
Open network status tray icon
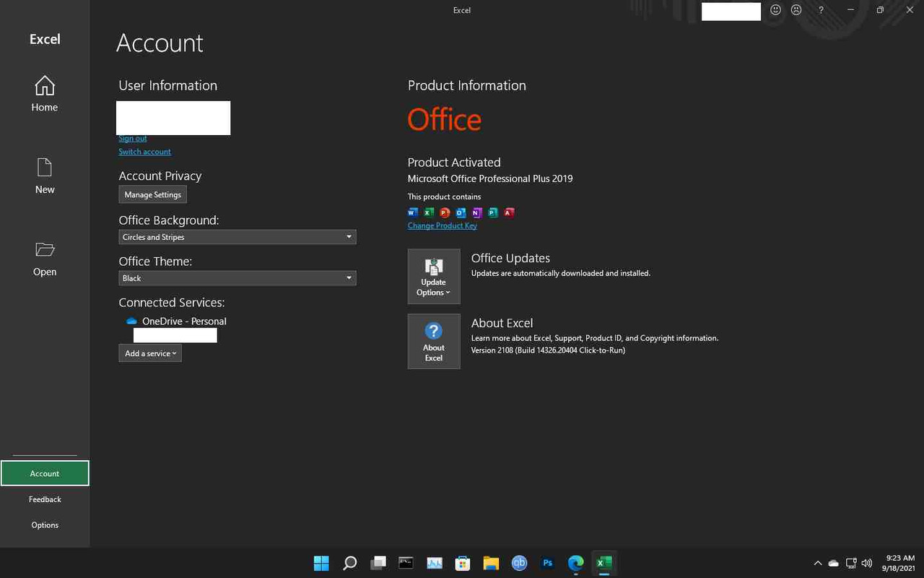click(x=851, y=563)
